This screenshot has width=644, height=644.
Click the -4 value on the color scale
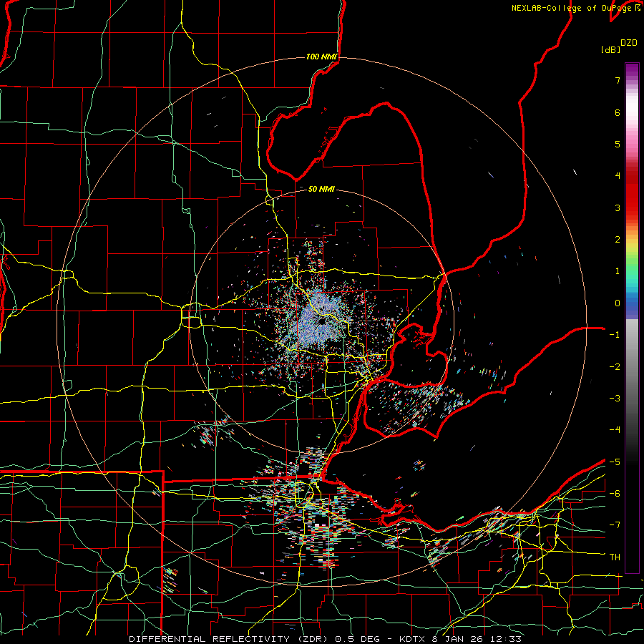615,430
